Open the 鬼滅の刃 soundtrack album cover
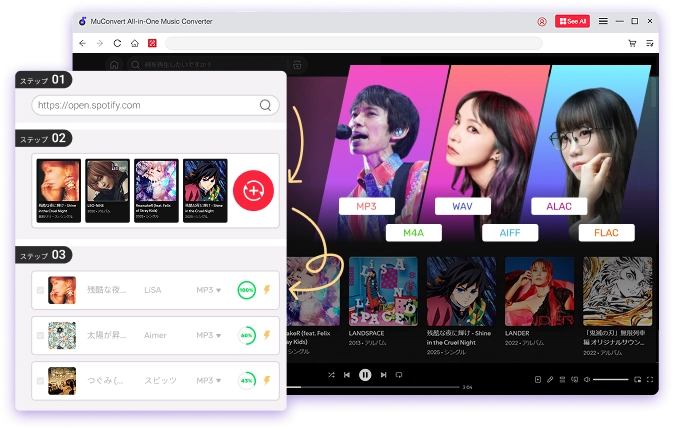The height and width of the screenshot is (430, 674). pyautogui.click(x=618, y=291)
